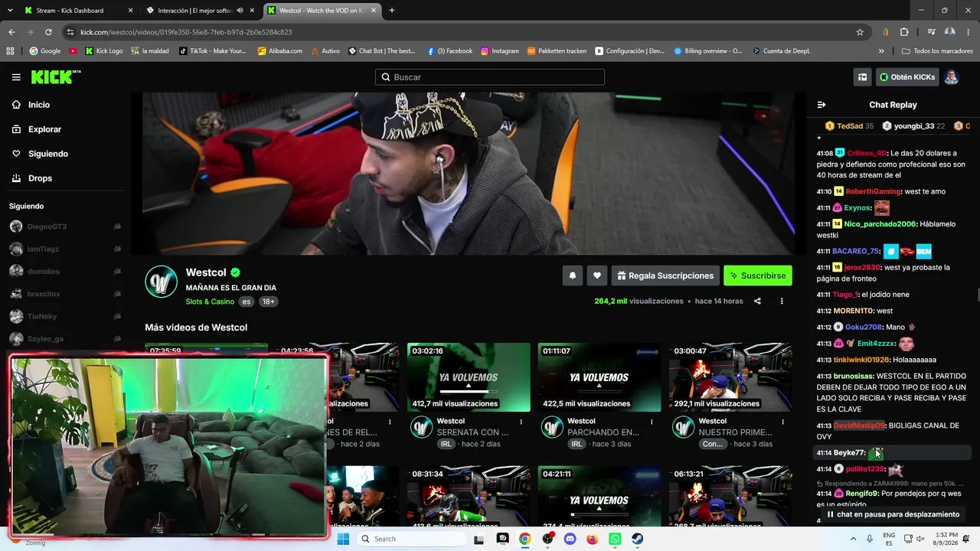Image resolution: width=980 pixels, height=551 pixels.
Task: Click the green KICK logo
Action: click(x=56, y=77)
